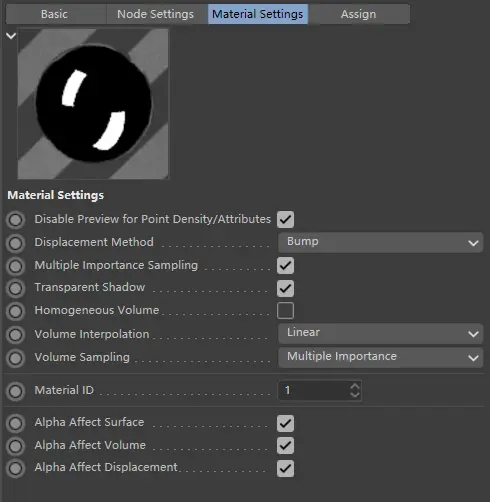
Task: Click keyframe circle next to Volume Interpolation
Action: [x=15, y=335]
